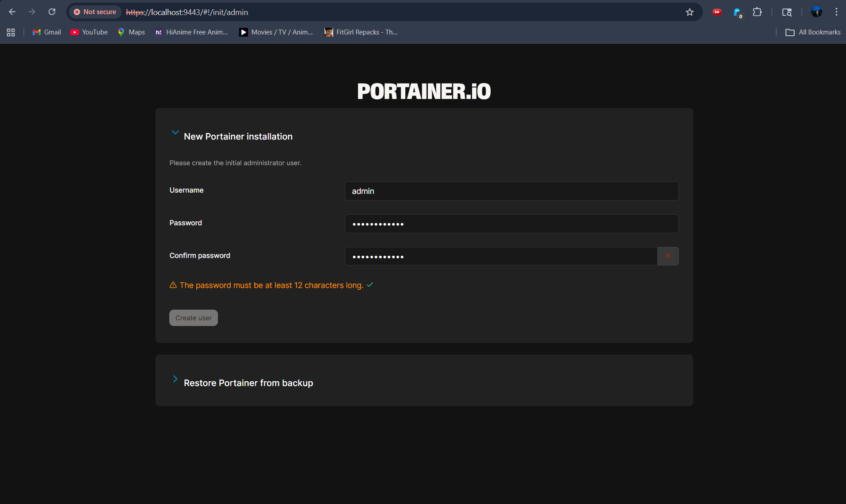Clear the Confirm password field via red X
The image size is (846, 504).
pyautogui.click(x=668, y=256)
